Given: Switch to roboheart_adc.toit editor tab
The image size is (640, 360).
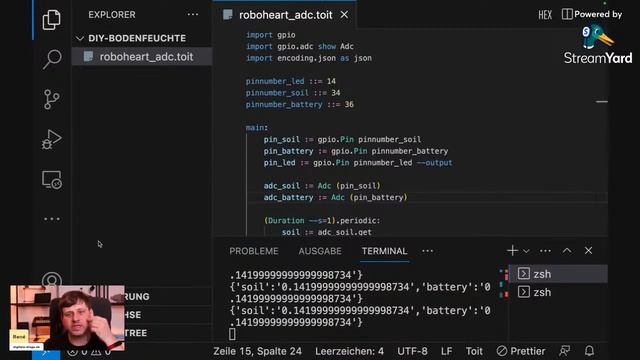Looking at the screenshot, I should tap(285, 15).
